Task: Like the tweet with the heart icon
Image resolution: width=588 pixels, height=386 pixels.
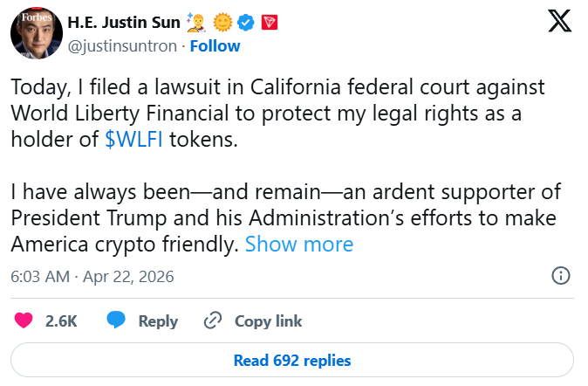Action: [x=23, y=321]
